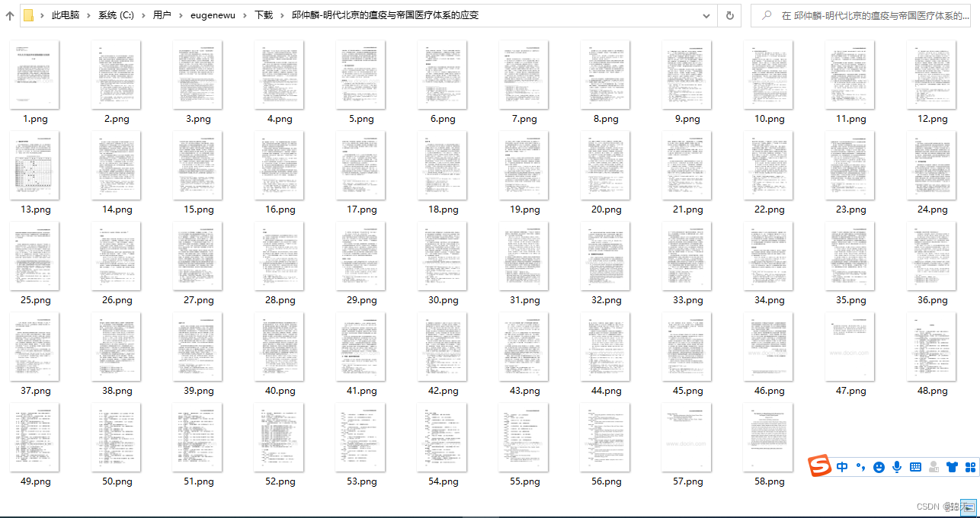Go to 用户 breadcrumb segment
980x518 pixels.
pos(162,15)
